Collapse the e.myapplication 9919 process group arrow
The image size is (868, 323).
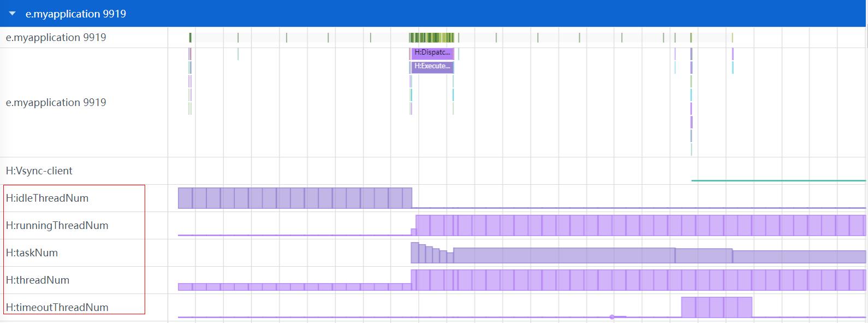(13, 14)
